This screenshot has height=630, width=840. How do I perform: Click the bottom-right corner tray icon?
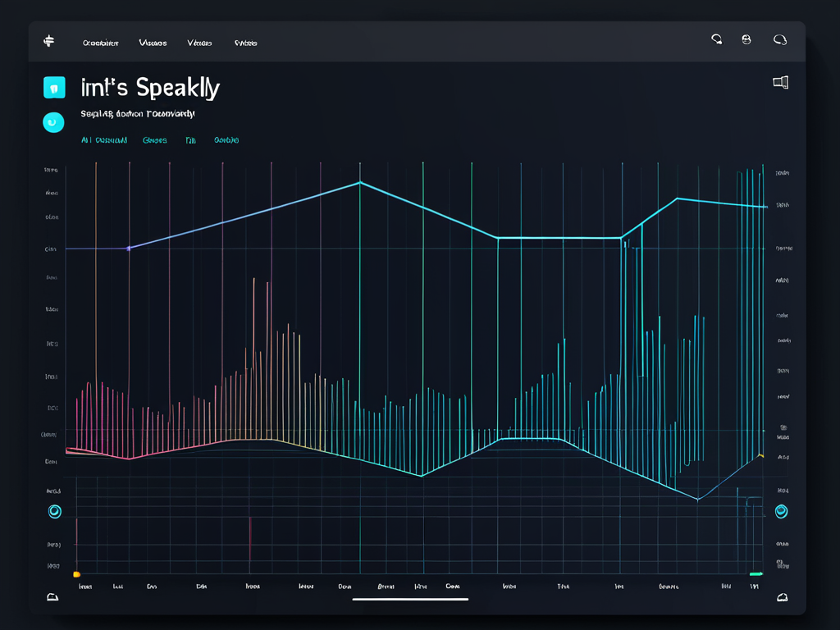(x=782, y=597)
